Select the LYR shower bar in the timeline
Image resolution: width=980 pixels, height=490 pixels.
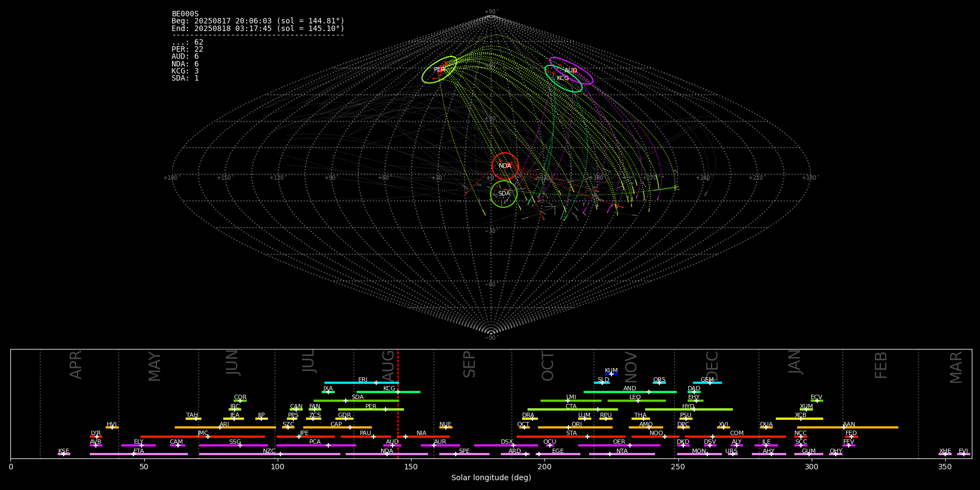click(x=96, y=437)
